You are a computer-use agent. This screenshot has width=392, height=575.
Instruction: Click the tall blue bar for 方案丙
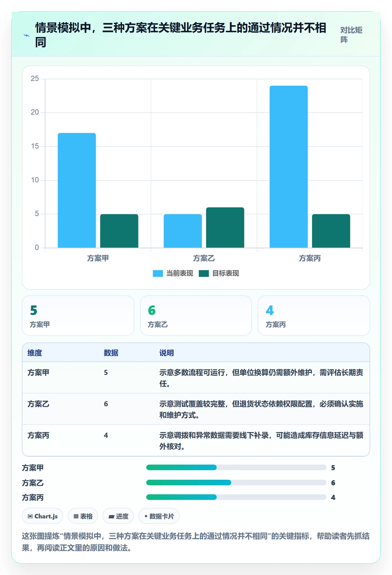[289, 167]
